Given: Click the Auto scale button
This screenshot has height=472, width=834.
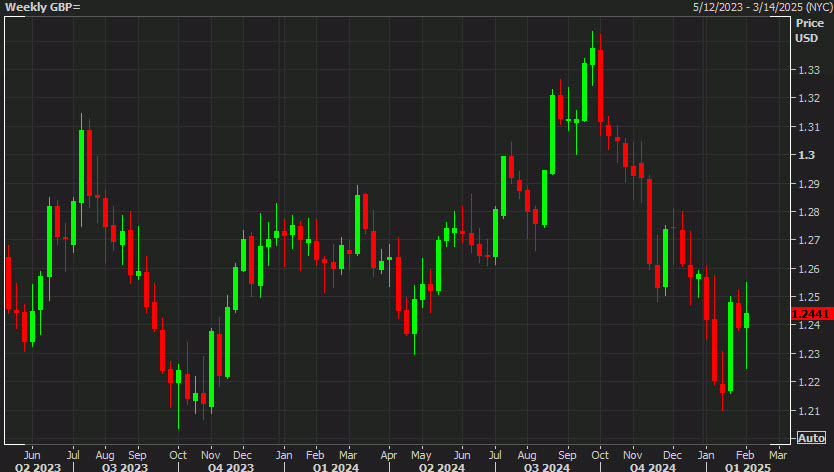Looking at the screenshot, I should pyautogui.click(x=811, y=438).
